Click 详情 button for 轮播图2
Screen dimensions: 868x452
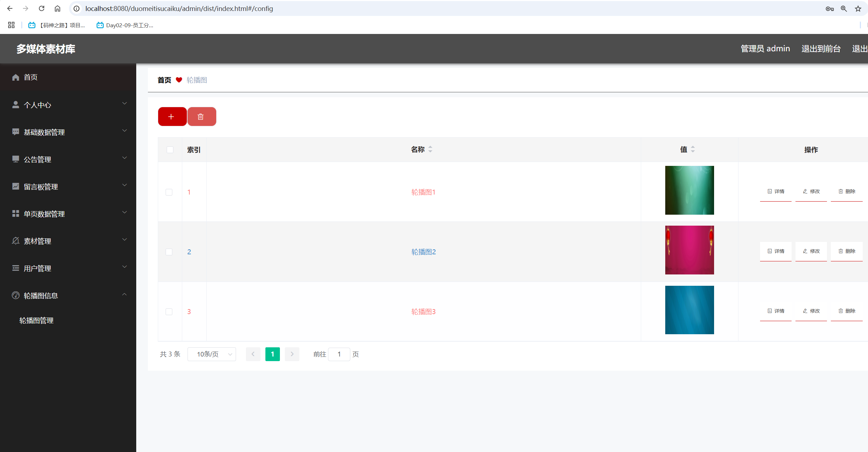776,251
